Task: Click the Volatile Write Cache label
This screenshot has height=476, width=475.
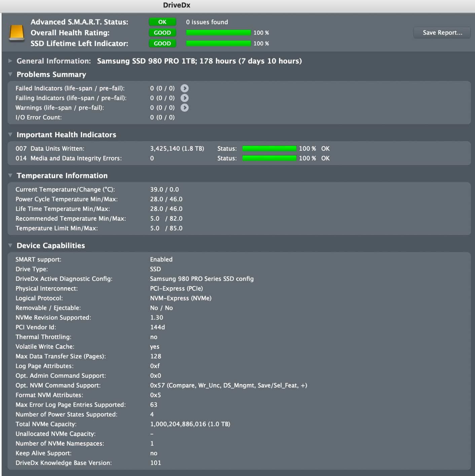Action: coord(45,347)
